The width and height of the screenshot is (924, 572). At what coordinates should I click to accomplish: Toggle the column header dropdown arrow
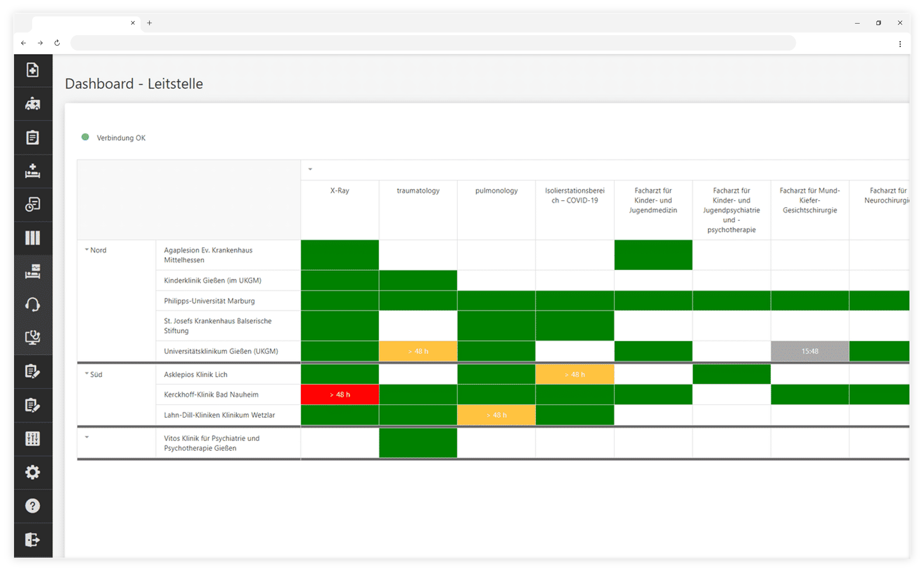[x=310, y=169]
